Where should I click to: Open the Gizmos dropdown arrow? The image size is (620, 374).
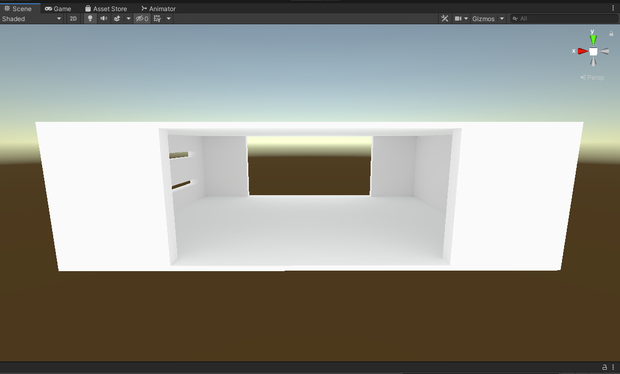[x=502, y=19]
